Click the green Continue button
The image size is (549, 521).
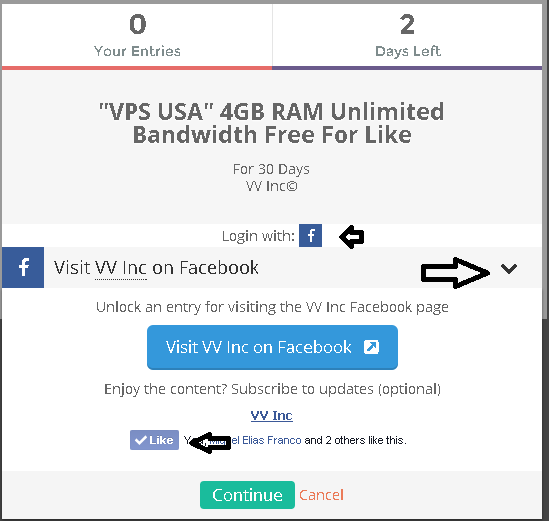click(247, 495)
